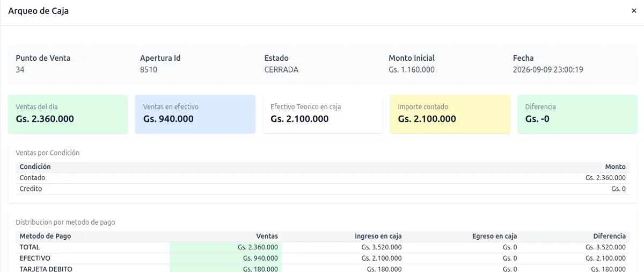Select the Contado row in Ventas por Condición
Viewport: 644px width, 272px height.
(x=323, y=178)
